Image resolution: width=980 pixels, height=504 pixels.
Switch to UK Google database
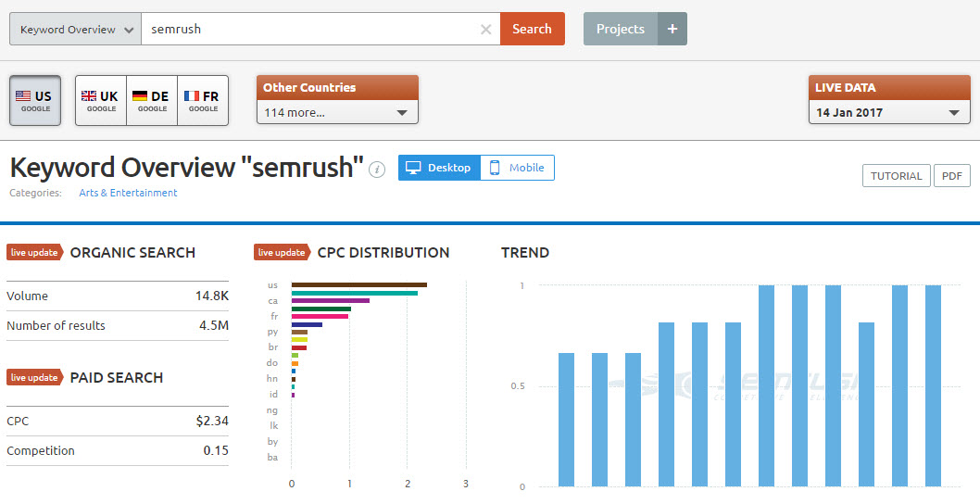click(101, 101)
